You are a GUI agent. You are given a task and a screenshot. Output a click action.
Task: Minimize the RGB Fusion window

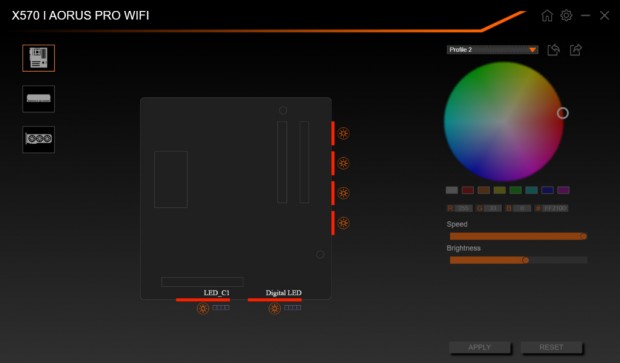(x=586, y=15)
